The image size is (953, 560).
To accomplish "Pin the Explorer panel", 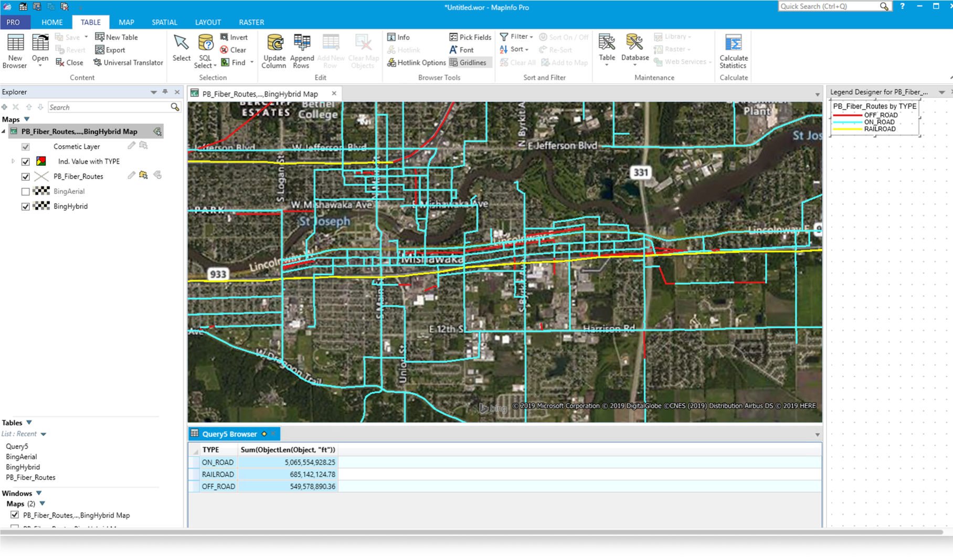I will (165, 92).
